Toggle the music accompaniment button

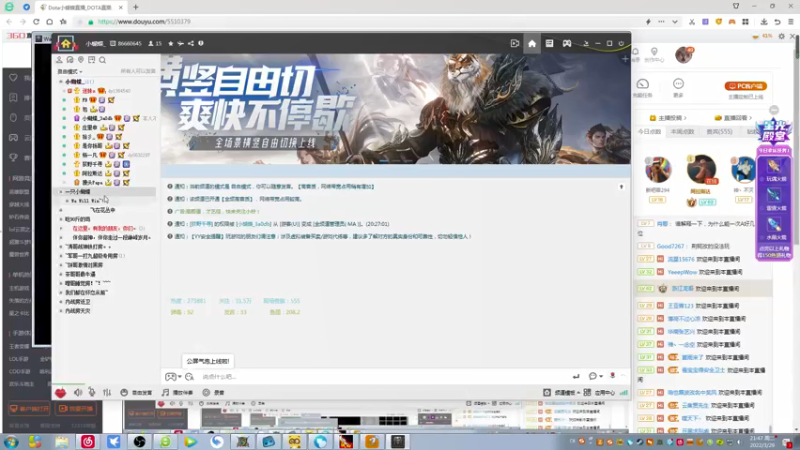click(177, 392)
